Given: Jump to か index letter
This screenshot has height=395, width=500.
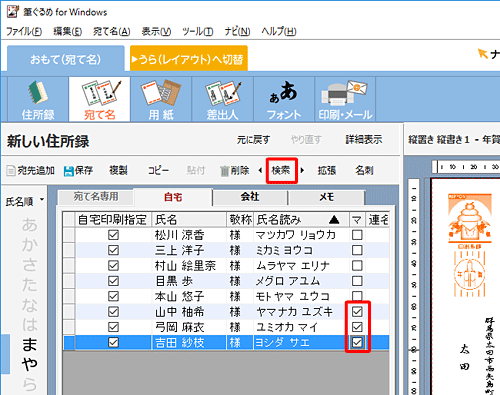Looking at the screenshot, I should click(29, 245).
